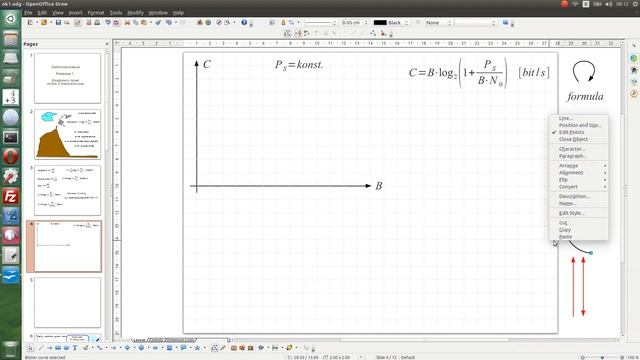The image size is (640, 360).
Task: Open the Trash in the dock
Action: 11,350
